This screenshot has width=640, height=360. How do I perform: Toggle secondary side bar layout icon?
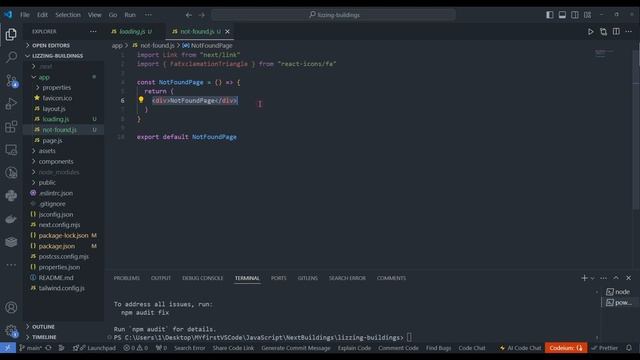coord(575,15)
